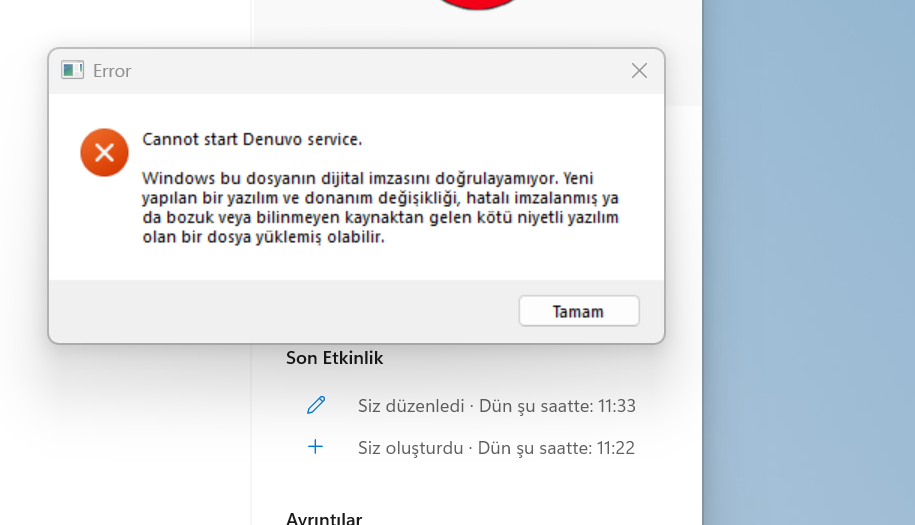Click the red error X icon

pyautogui.click(x=104, y=153)
